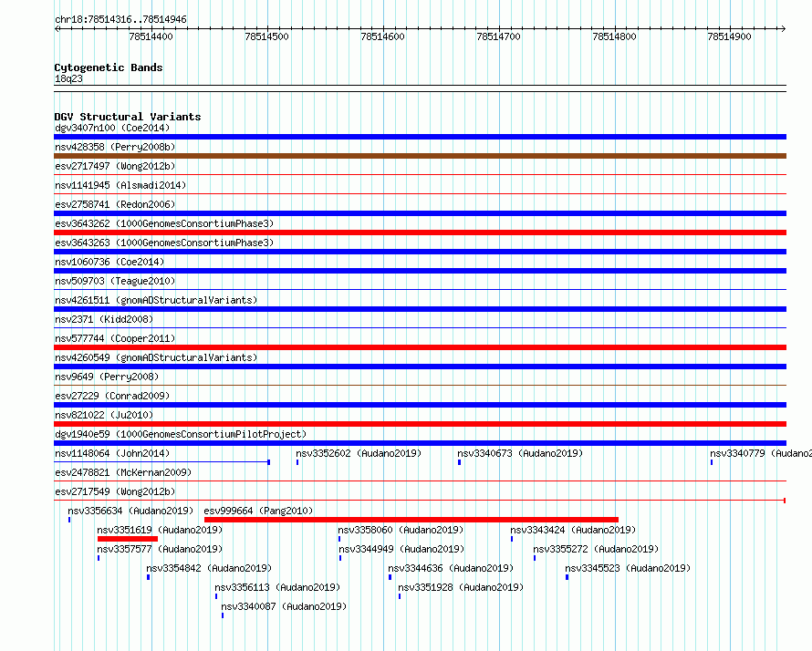
Task: Click the thin blue line under nsv1148064
Action: tap(162, 461)
